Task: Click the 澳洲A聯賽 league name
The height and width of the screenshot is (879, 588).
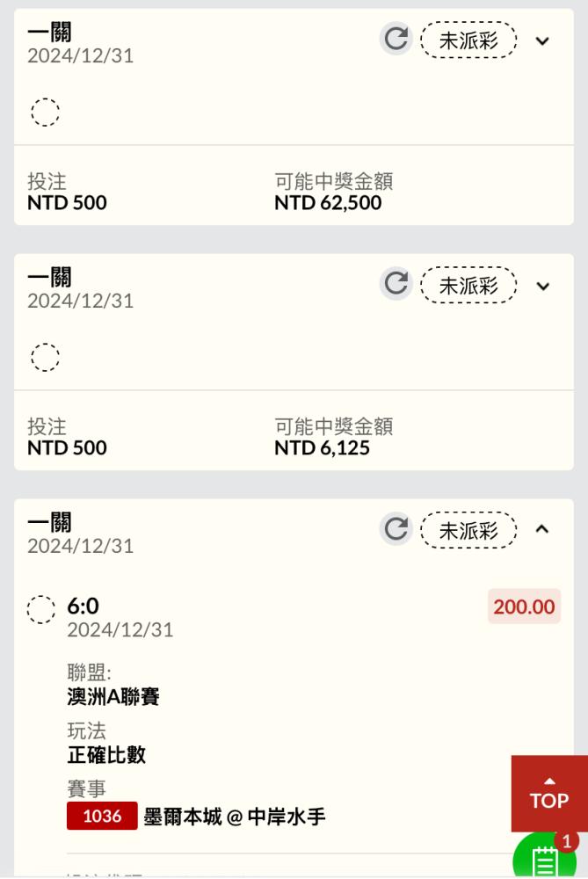Action: tap(113, 697)
